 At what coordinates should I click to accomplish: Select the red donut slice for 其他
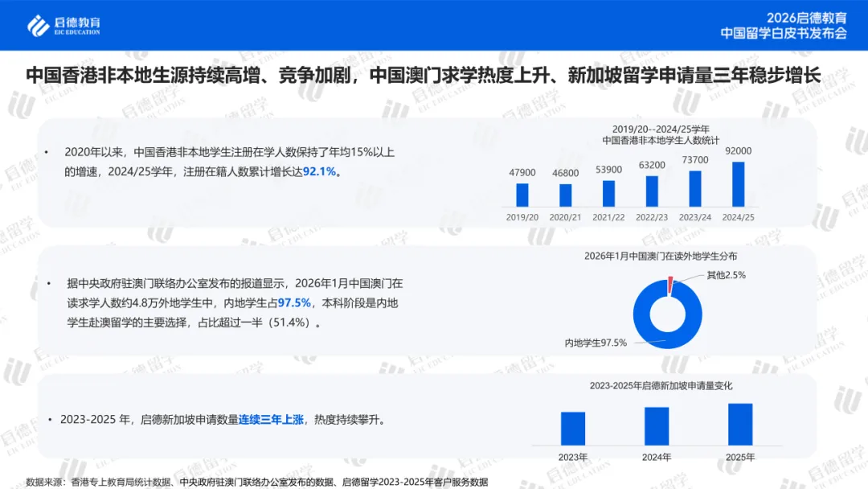pos(670,286)
